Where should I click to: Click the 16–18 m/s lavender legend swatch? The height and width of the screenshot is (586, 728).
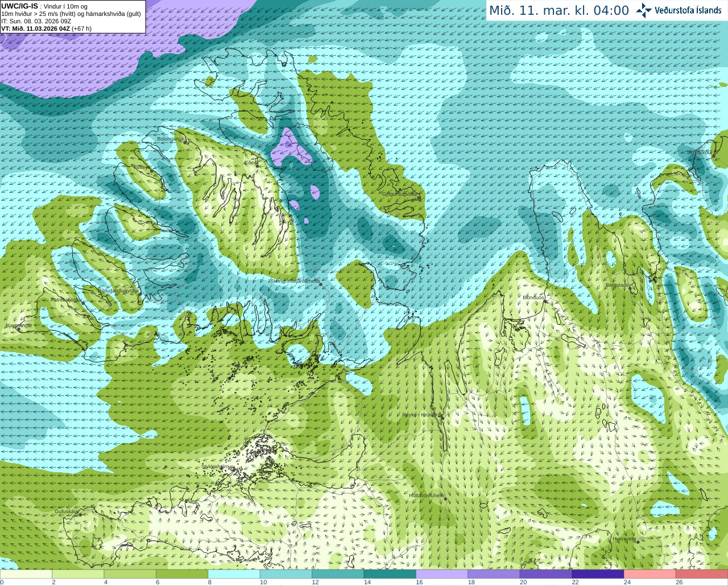click(442, 574)
